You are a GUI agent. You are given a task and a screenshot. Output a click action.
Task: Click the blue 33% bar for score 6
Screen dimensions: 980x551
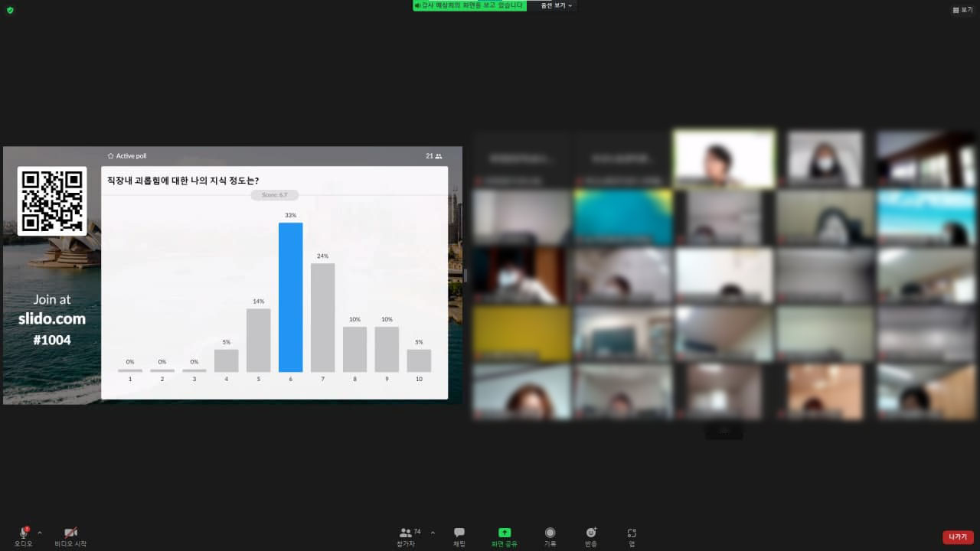pyautogui.click(x=290, y=297)
